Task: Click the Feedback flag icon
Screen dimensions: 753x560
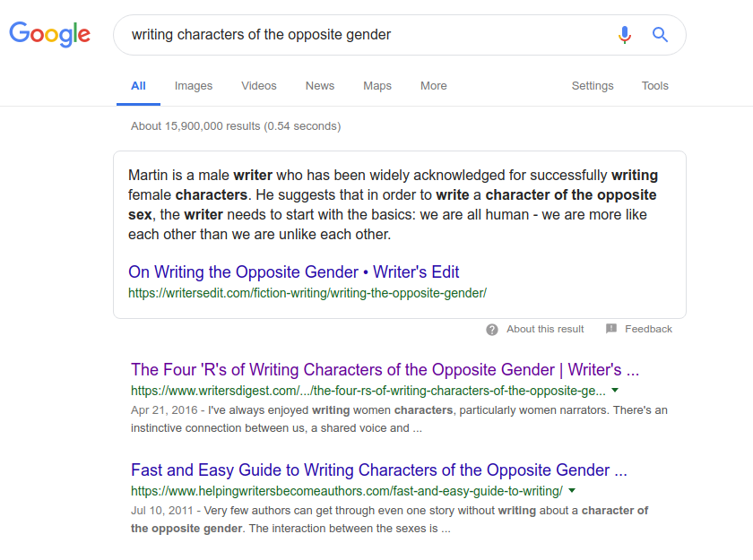Action: tap(611, 329)
